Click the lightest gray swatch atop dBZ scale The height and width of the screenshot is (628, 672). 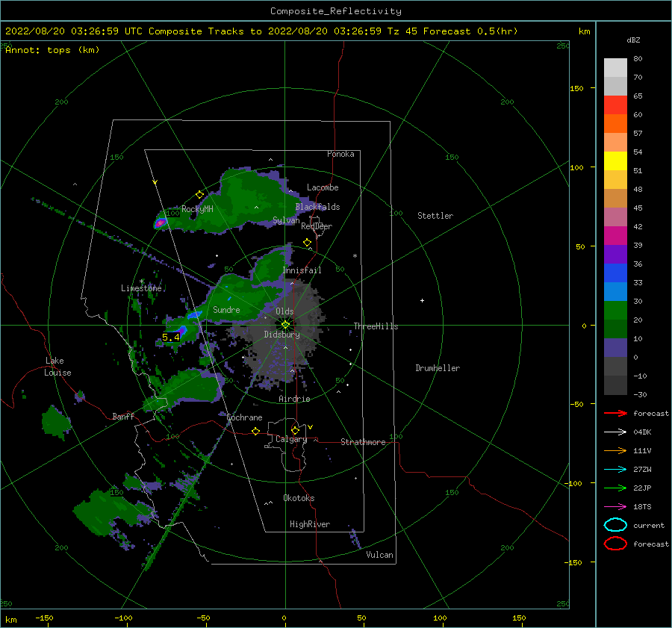click(x=615, y=67)
